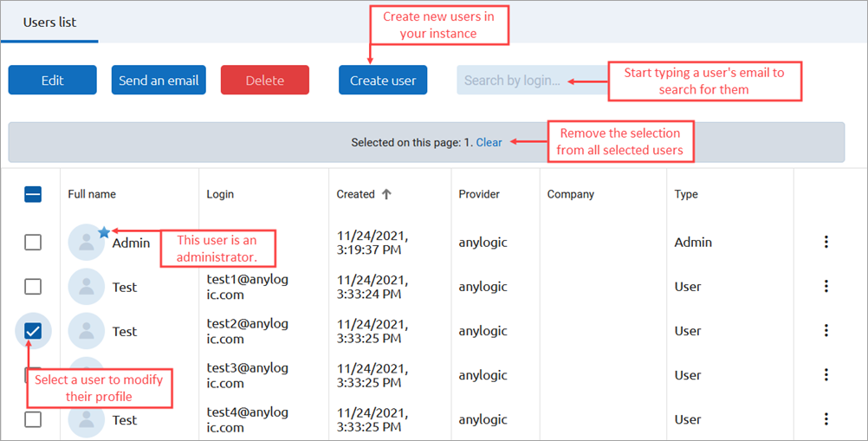
Task: Click login test4@anylogic.com
Action: [x=248, y=419]
